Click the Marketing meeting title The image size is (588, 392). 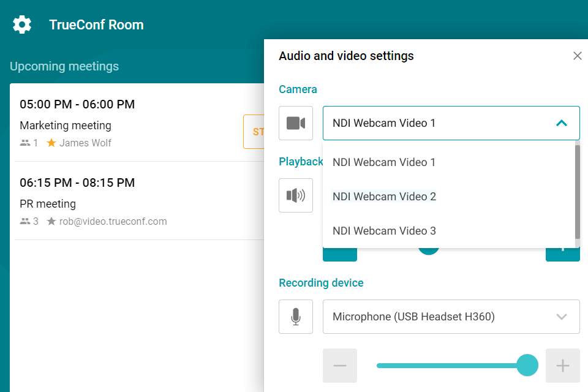pos(66,126)
